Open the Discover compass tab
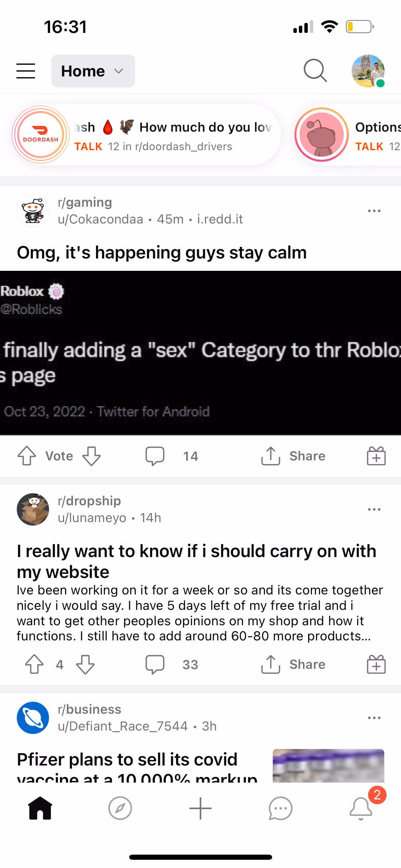This screenshot has width=401, height=868. tap(120, 808)
